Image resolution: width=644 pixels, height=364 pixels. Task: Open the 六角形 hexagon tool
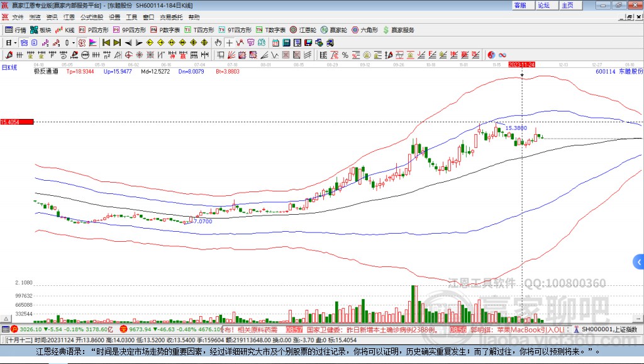pyautogui.click(x=365, y=30)
